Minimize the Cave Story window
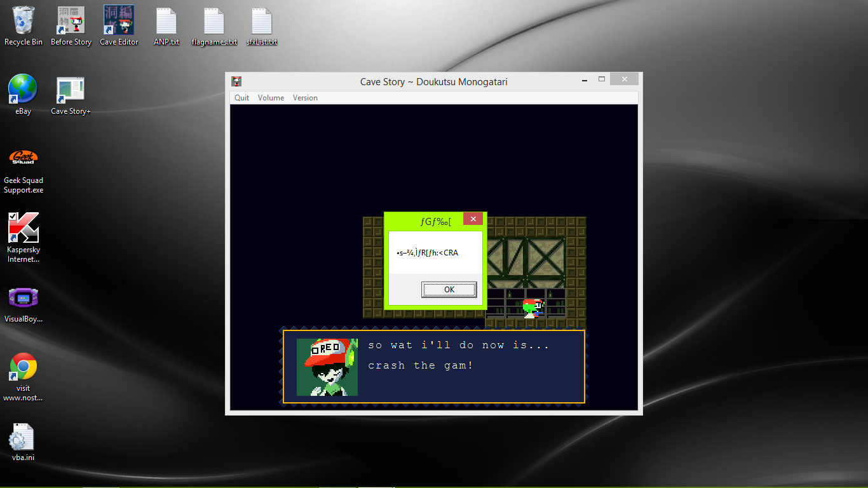 (x=583, y=80)
